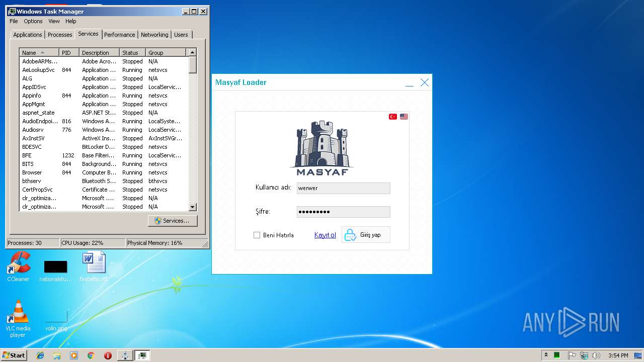Sort services by the PID column header
This screenshot has height=362, width=644.
point(69,53)
